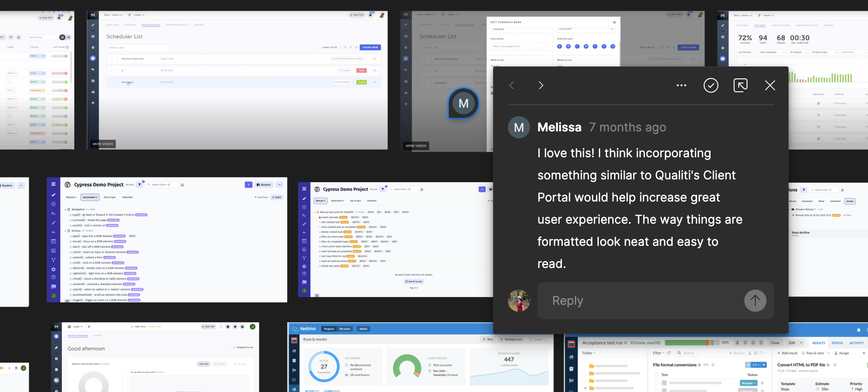
Task: Switch to the Manual tab in the left Cypress screenshot
Action: click(71, 197)
